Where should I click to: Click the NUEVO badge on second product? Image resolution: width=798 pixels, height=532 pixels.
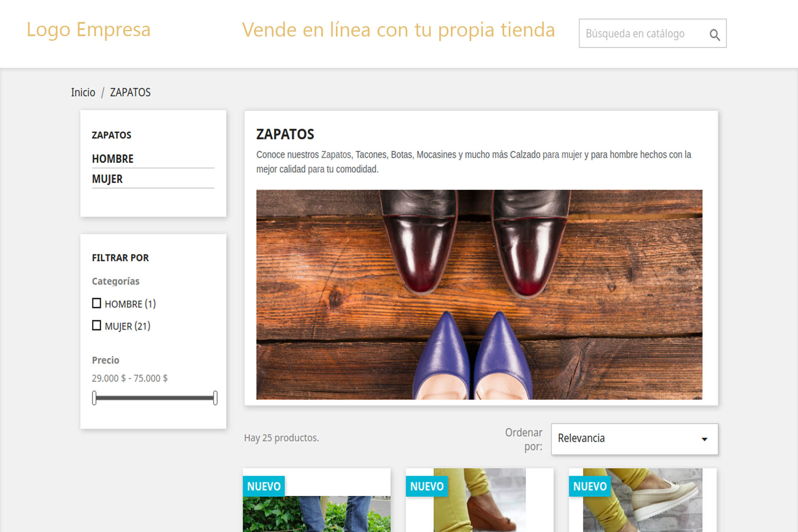coord(426,486)
